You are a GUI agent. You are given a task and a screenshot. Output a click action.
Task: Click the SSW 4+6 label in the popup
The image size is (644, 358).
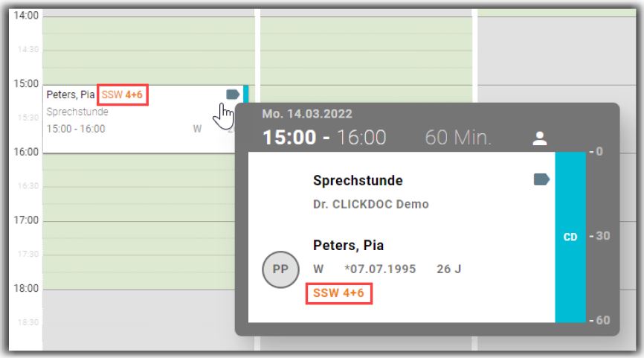(x=338, y=293)
